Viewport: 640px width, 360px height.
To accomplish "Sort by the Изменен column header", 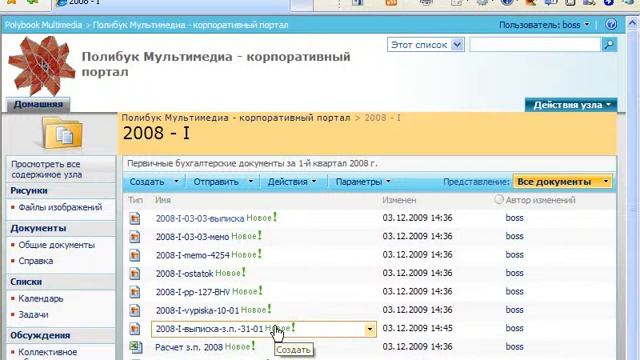I will point(399,200).
